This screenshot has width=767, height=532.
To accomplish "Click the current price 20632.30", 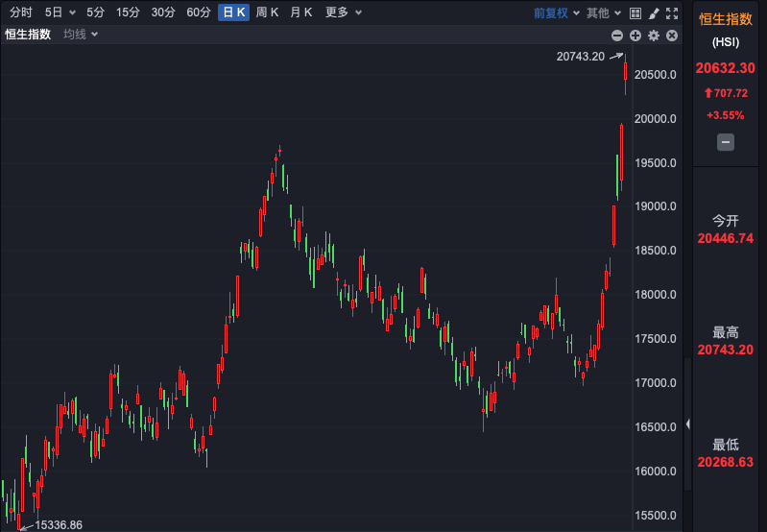I will click(726, 68).
